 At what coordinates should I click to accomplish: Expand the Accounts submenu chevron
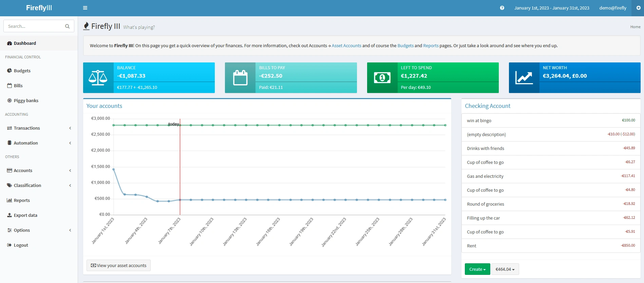(x=70, y=170)
